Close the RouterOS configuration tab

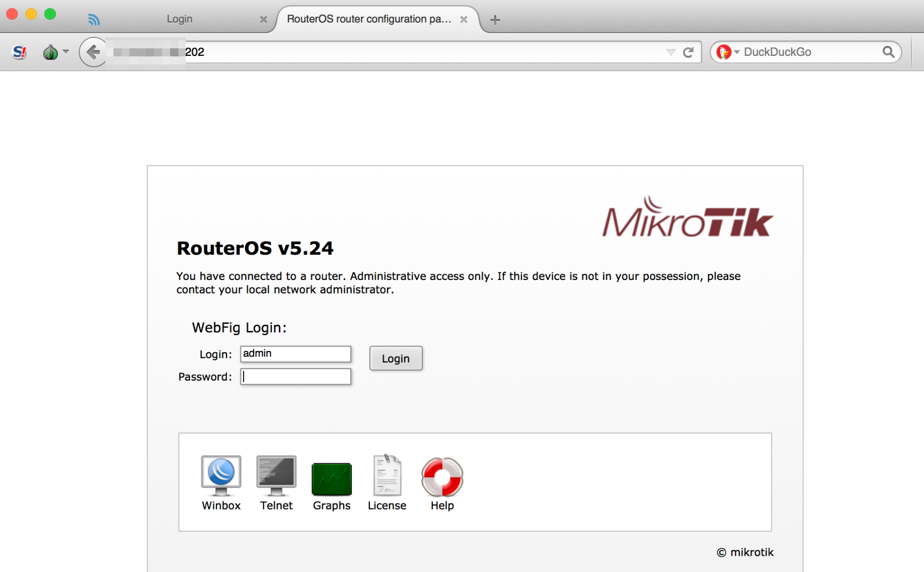(x=464, y=19)
